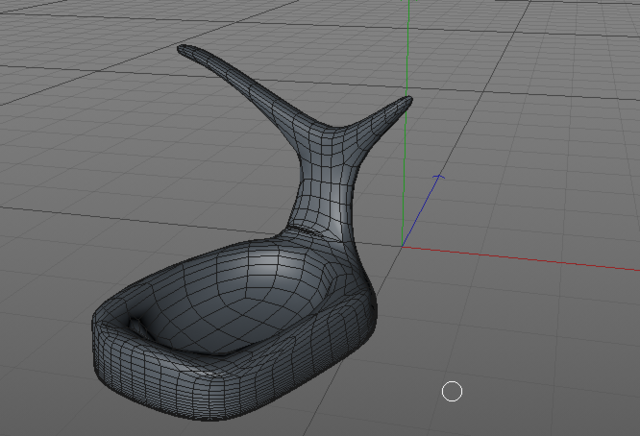
Task: Click the left tail fluke tip
Action: click(x=182, y=49)
